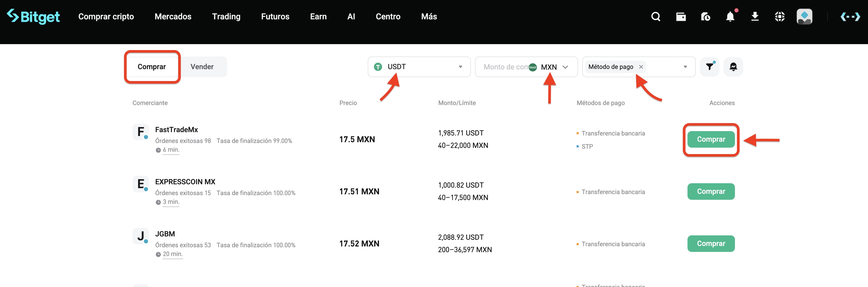
Task: Open the filter icon beside payment method
Action: (710, 66)
